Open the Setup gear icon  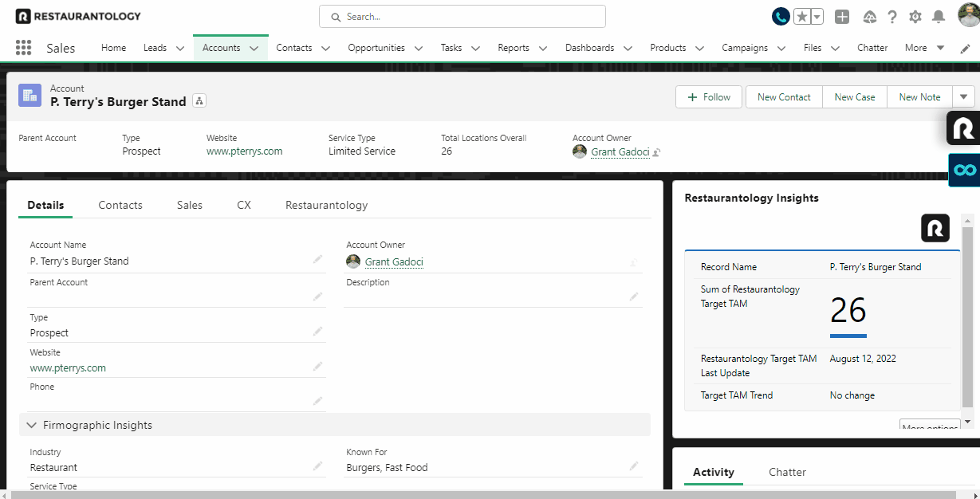pyautogui.click(x=915, y=17)
